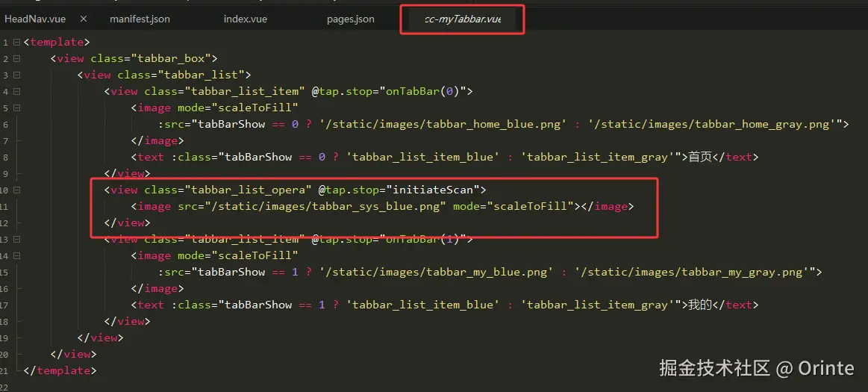Close the HeadNav.vue tab
This screenshot has height=392, width=868.
click(84, 19)
